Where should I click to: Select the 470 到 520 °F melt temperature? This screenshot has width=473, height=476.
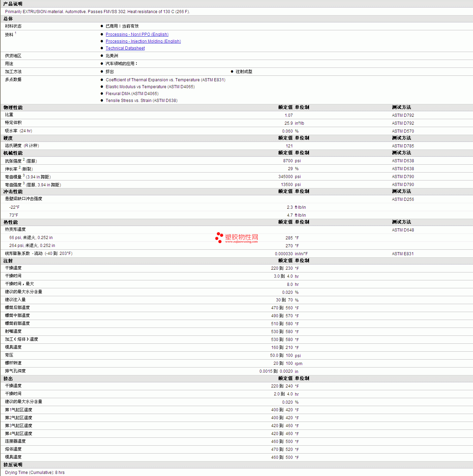[285, 449]
